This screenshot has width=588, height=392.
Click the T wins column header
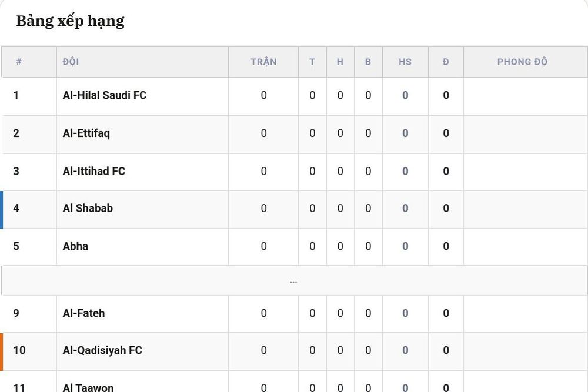click(312, 62)
